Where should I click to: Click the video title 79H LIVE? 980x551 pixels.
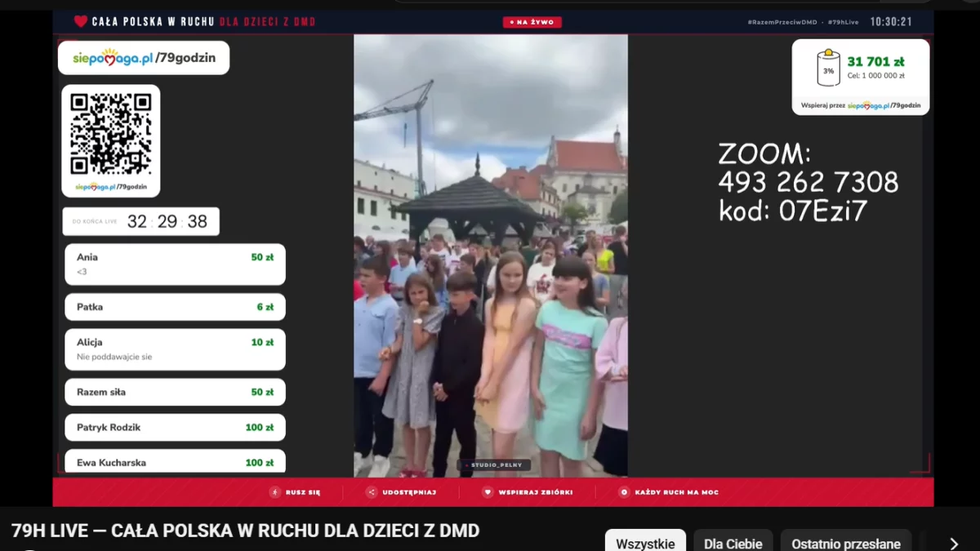(x=246, y=531)
